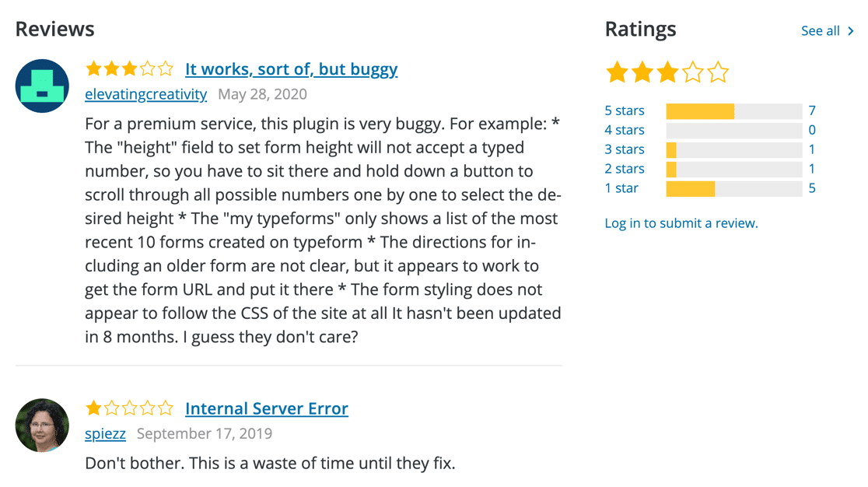The width and height of the screenshot is (868, 487).
Task: Click spiezz's profile photo avatar
Action: click(42, 426)
